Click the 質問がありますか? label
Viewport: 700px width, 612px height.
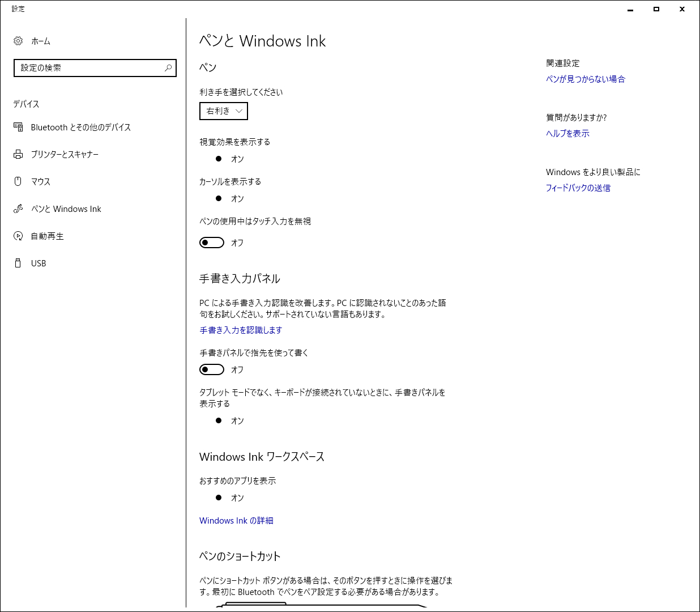(577, 117)
